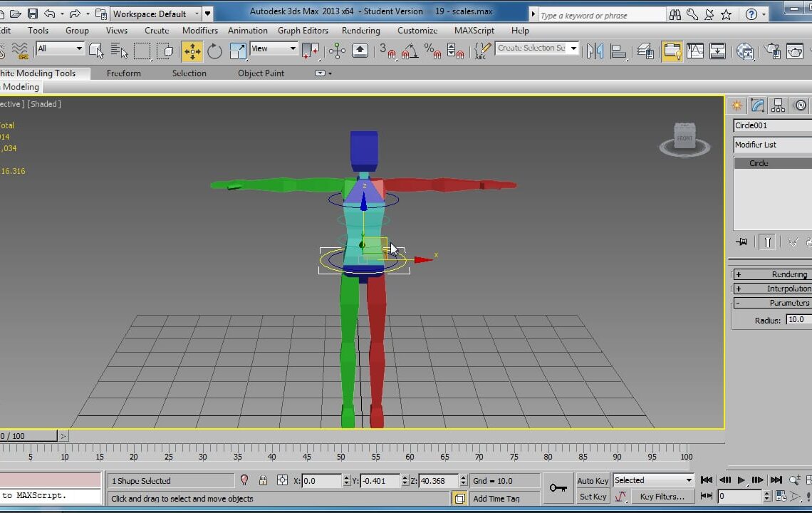Image resolution: width=812 pixels, height=513 pixels.
Task: Open Key Filters dialog
Action: (x=662, y=497)
